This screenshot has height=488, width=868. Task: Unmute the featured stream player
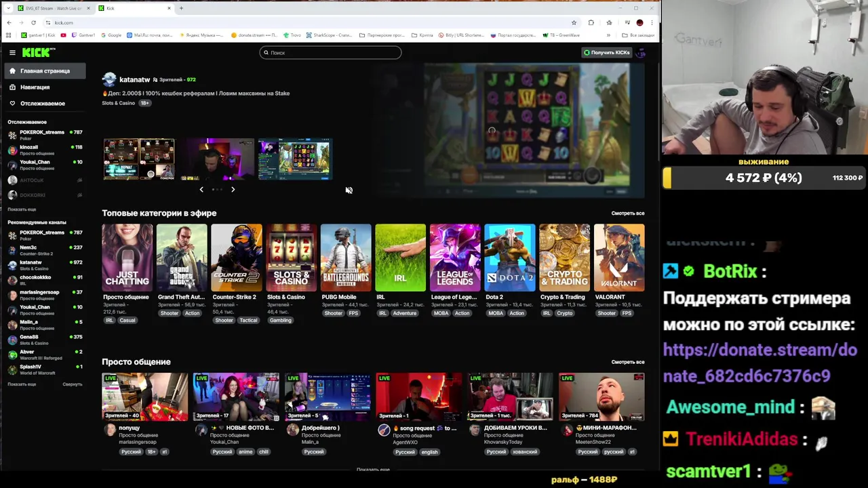(349, 190)
